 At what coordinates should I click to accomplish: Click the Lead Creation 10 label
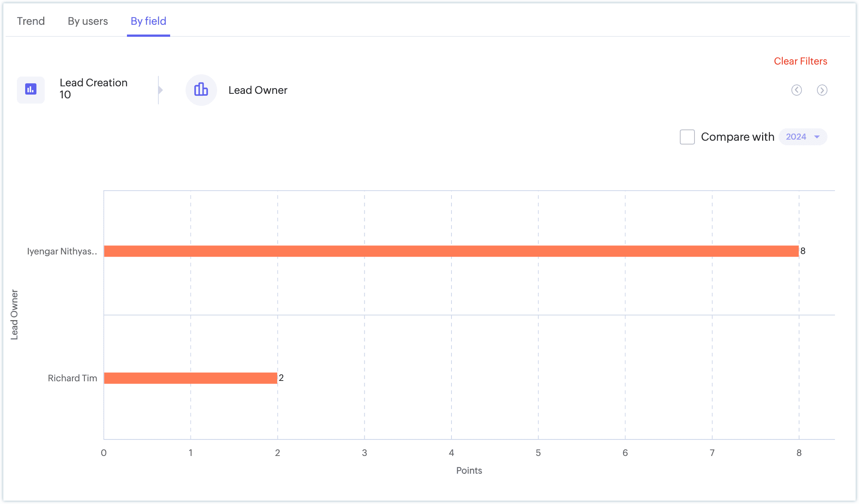click(94, 89)
